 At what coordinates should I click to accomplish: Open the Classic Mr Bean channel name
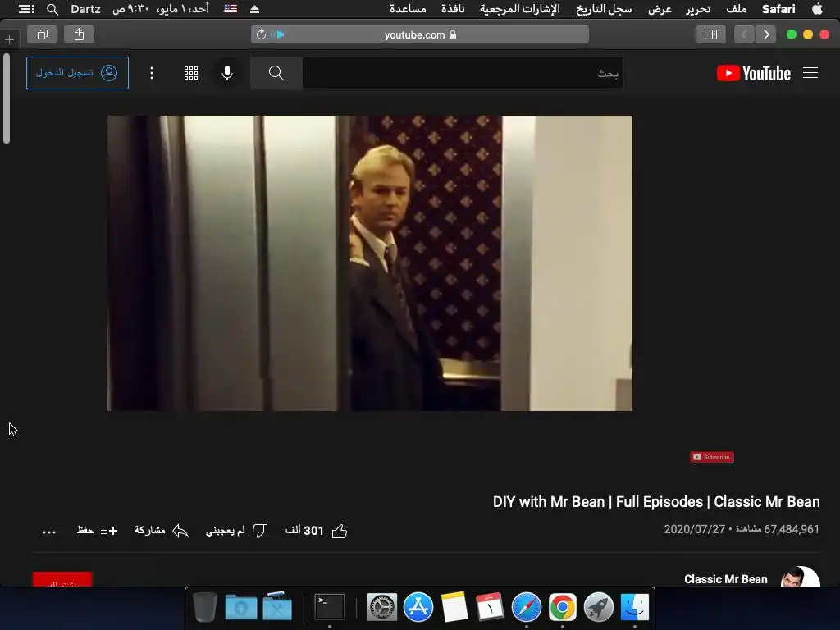(x=725, y=579)
